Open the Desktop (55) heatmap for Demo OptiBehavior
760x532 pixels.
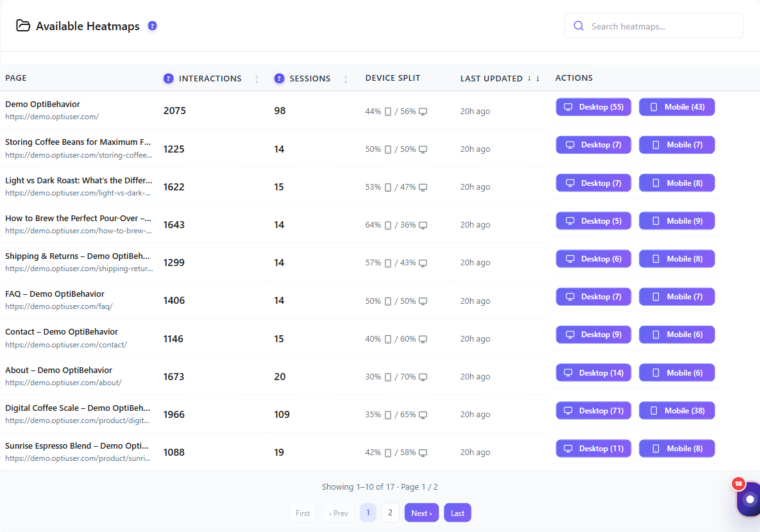tap(593, 107)
